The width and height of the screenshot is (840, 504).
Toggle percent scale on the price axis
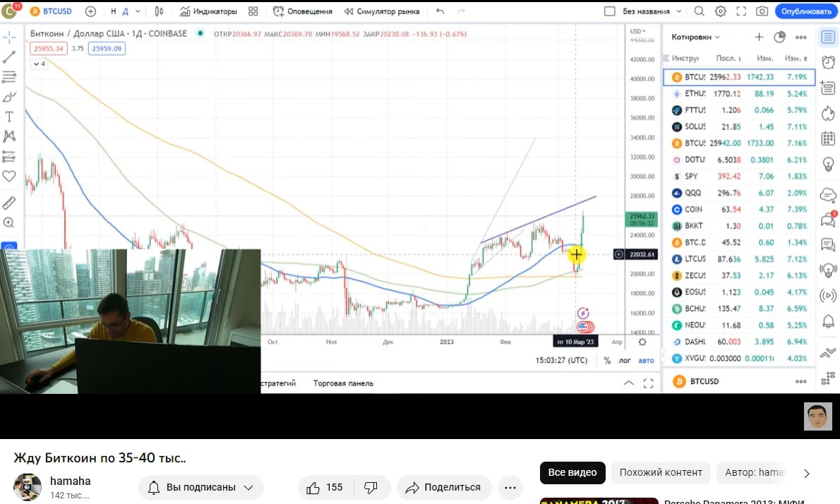pyautogui.click(x=607, y=361)
